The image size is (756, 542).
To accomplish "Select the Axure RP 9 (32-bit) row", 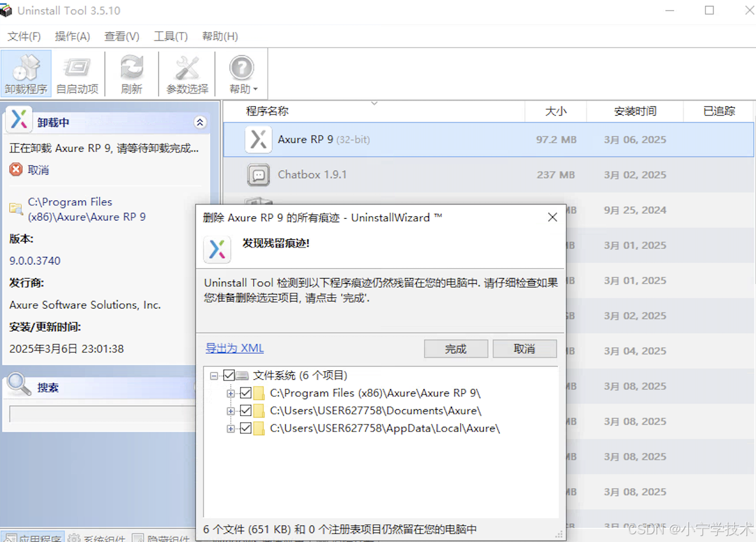I will tap(489, 139).
